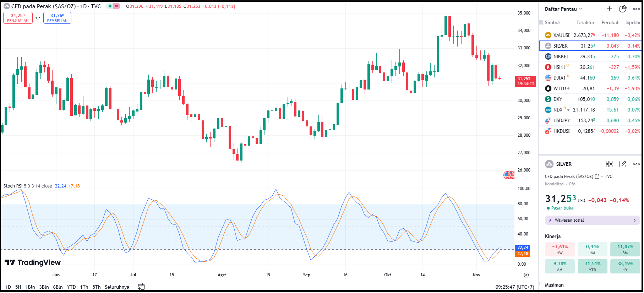The image size is (644, 293).
Task: Click the flag next to Simbol column header
Action: [x=541, y=22]
